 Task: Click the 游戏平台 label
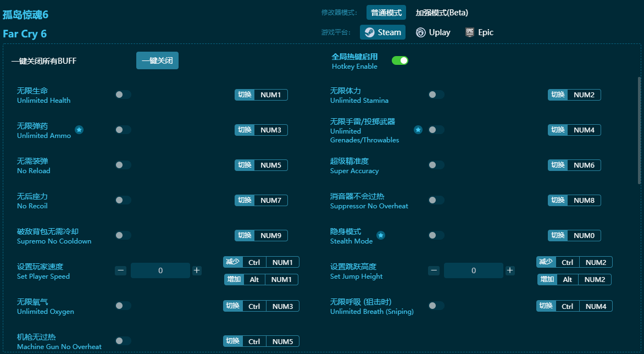[x=336, y=32]
